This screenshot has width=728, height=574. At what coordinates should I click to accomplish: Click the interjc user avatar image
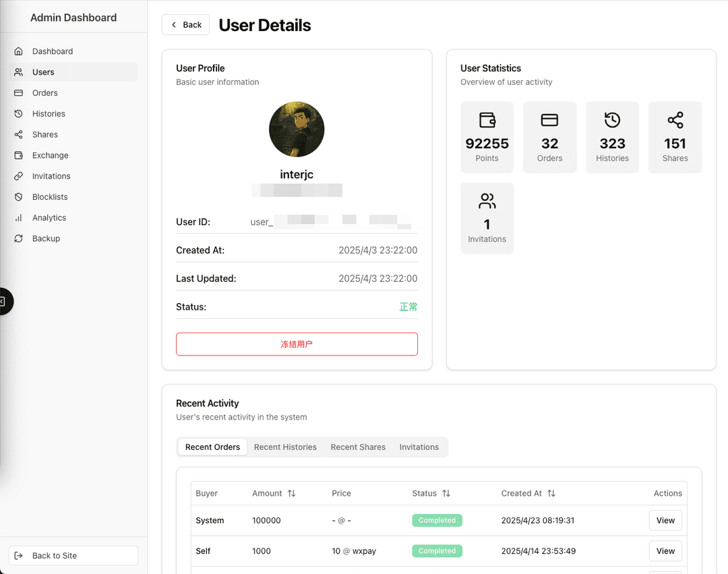click(297, 130)
